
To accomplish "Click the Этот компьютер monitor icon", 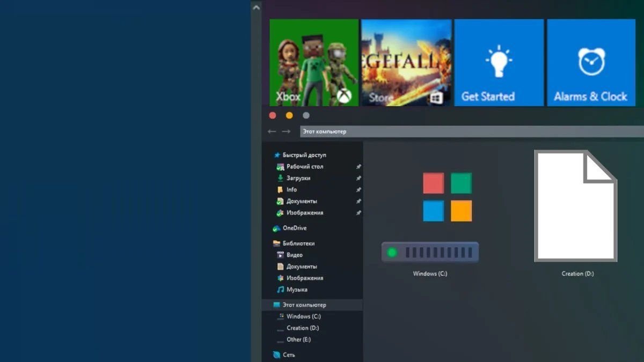I will click(x=276, y=305).
